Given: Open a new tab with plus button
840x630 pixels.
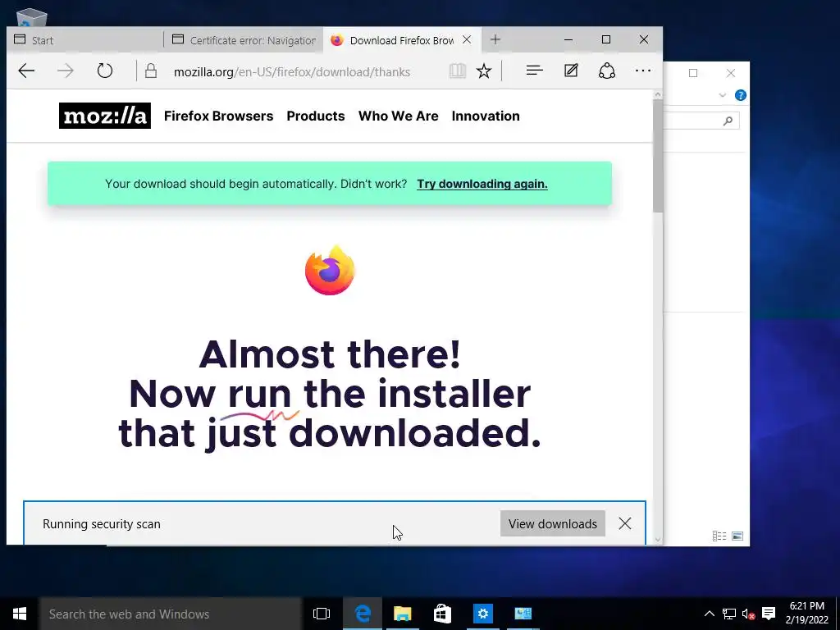Looking at the screenshot, I should (x=495, y=39).
